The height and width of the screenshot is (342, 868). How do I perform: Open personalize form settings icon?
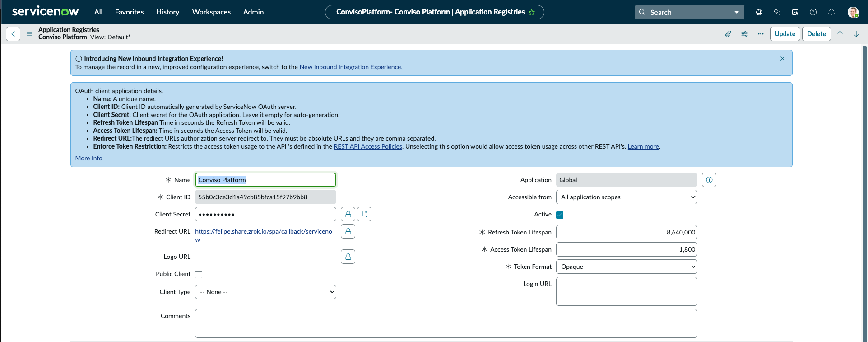pos(744,34)
